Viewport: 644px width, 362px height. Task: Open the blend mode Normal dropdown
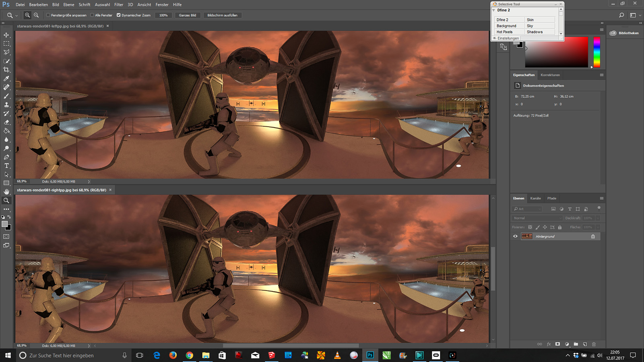pyautogui.click(x=537, y=218)
